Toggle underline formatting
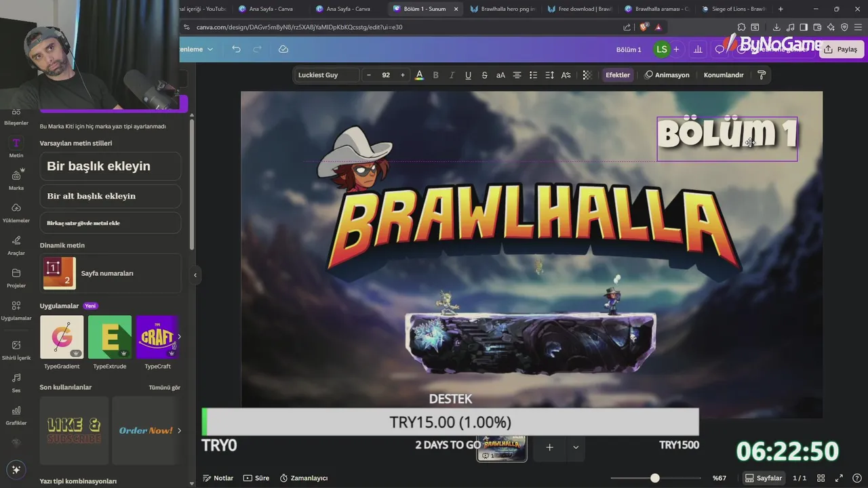The image size is (868, 488). [468, 75]
